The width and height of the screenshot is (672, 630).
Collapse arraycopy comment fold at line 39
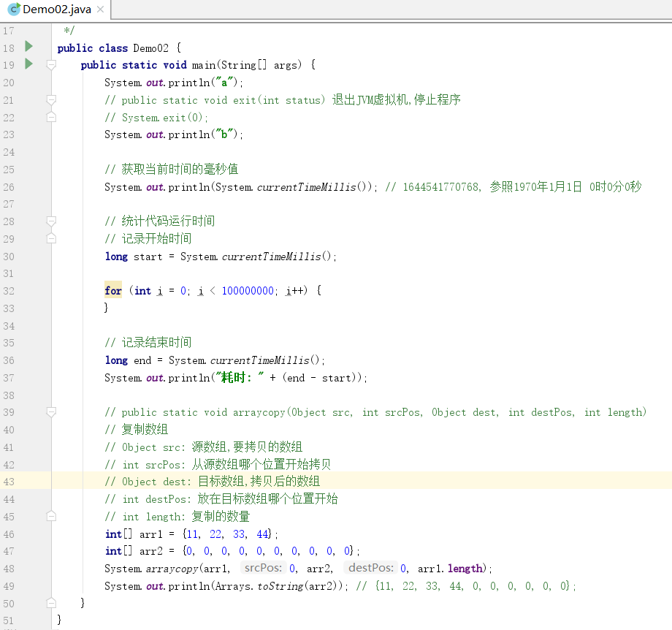tap(51, 412)
